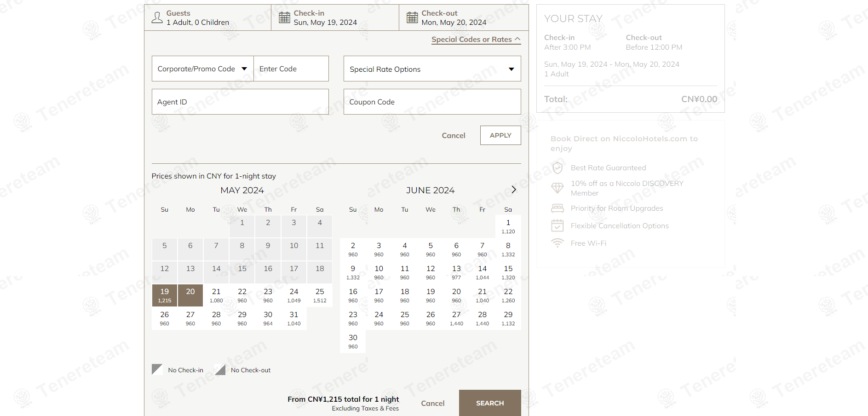Select May 25 priced 1,512
Screen dimensions: 868x416
320,295
